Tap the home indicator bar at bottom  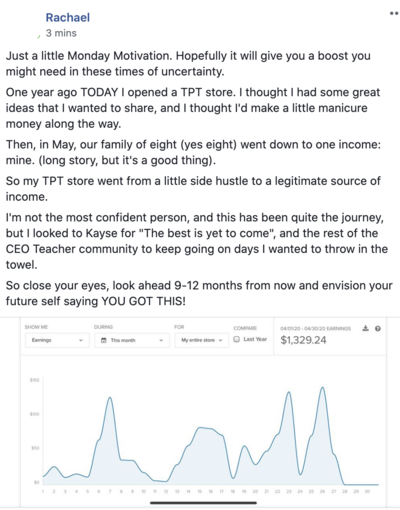pyautogui.click(x=203, y=503)
